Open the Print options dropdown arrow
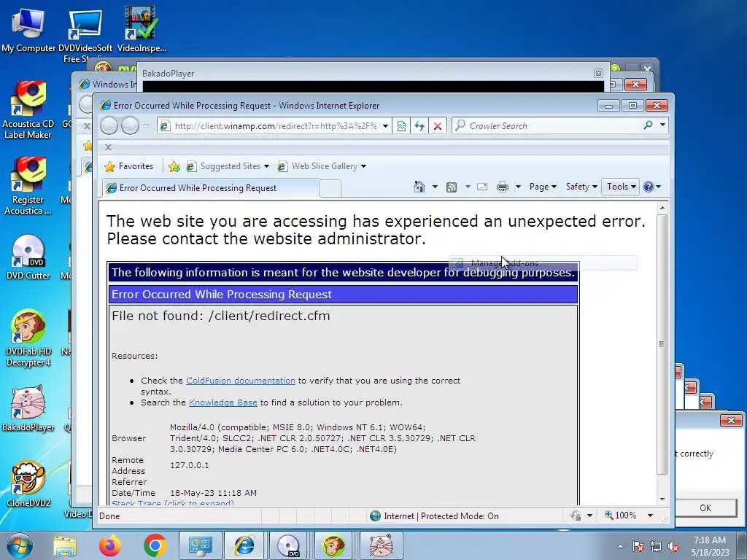This screenshot has height=560, width=747. pyautogui.click(x=518, y=187)
